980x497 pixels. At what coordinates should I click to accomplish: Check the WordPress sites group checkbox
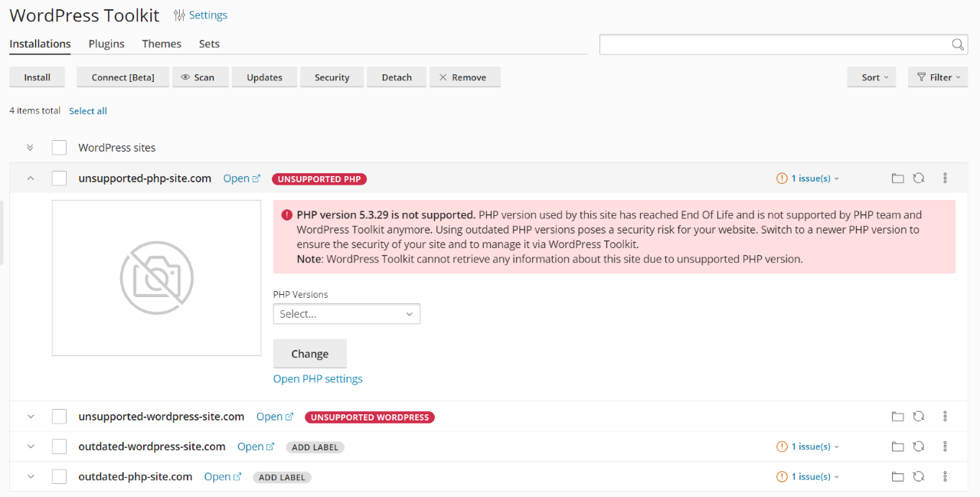click(59, 147)
